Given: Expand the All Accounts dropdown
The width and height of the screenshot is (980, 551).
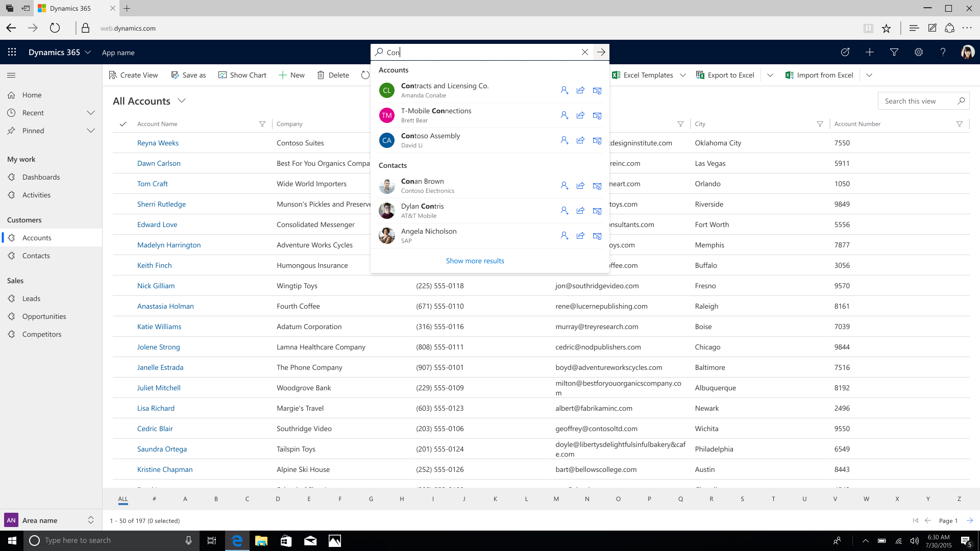Looking at the screenshot, I should [182, 100].
